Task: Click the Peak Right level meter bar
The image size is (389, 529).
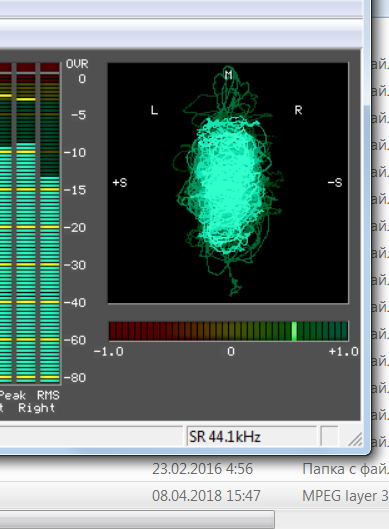Action: coord(26,223)
